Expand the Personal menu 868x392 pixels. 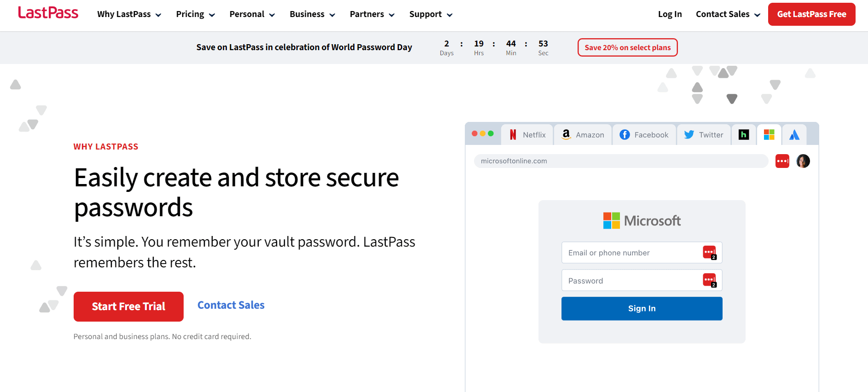[x=252, y=14]
